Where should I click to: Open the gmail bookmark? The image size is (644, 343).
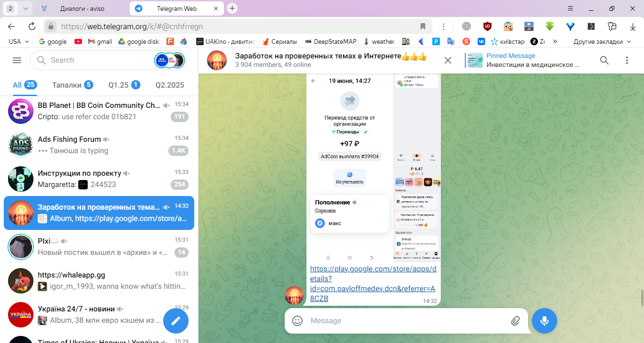click(x=100, y=41)
